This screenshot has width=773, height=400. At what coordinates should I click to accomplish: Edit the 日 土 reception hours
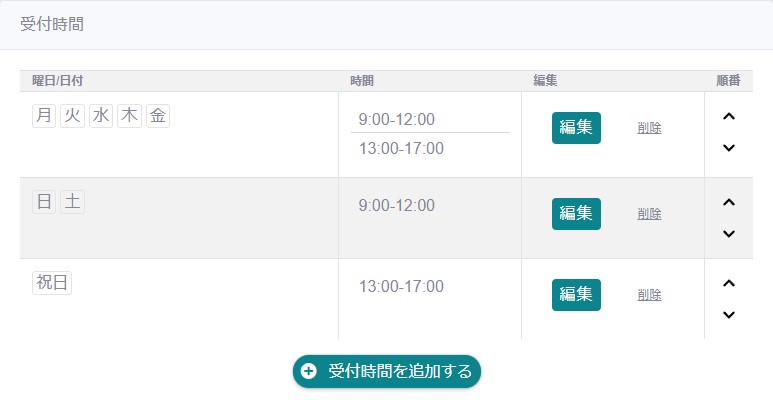click(x=576, y=214)
